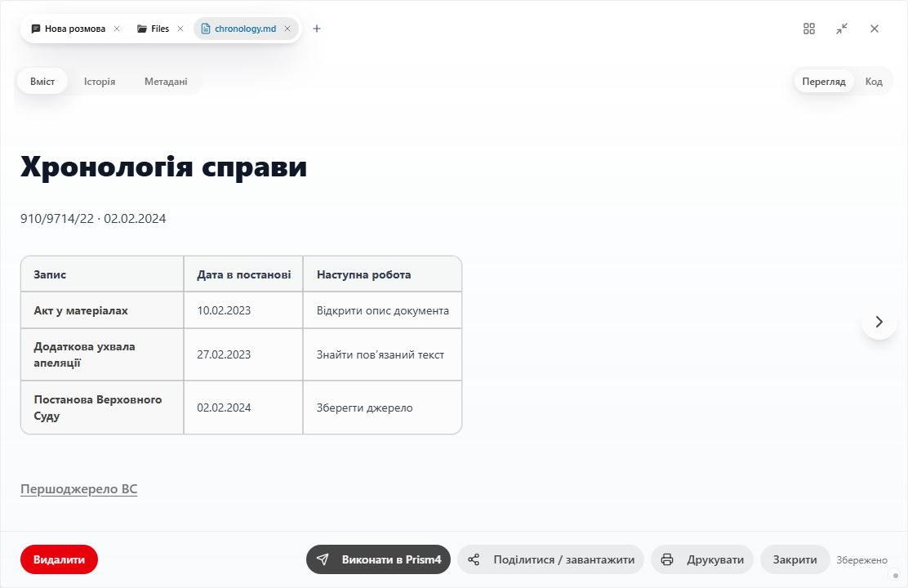Open the Вміст tab
Viewport: 908px width, 588px height.
point(42,81)
